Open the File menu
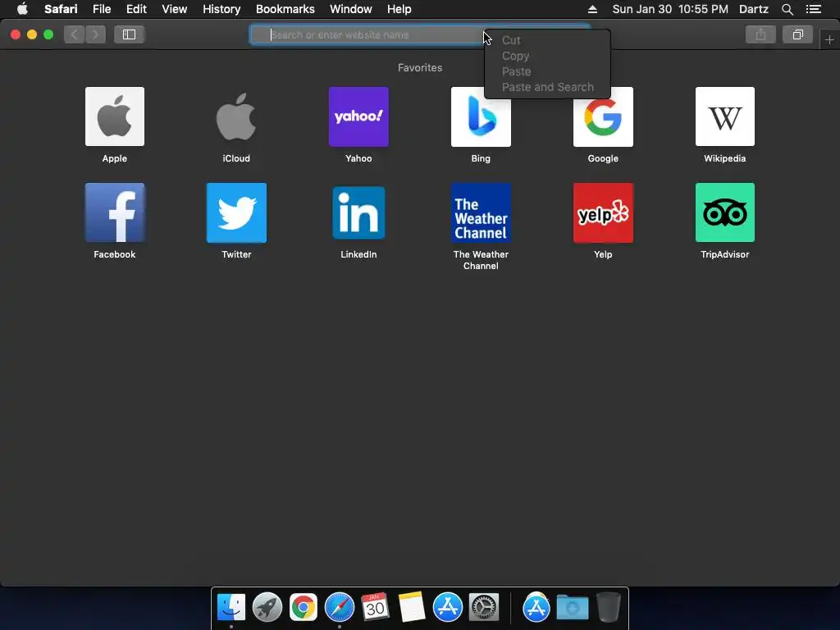 tap(101, 9)
